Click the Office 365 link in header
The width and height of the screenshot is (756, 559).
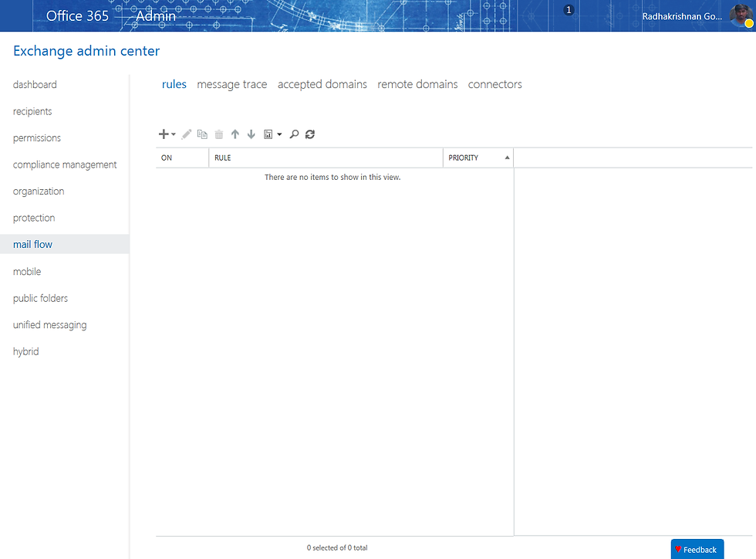[77, 16]
